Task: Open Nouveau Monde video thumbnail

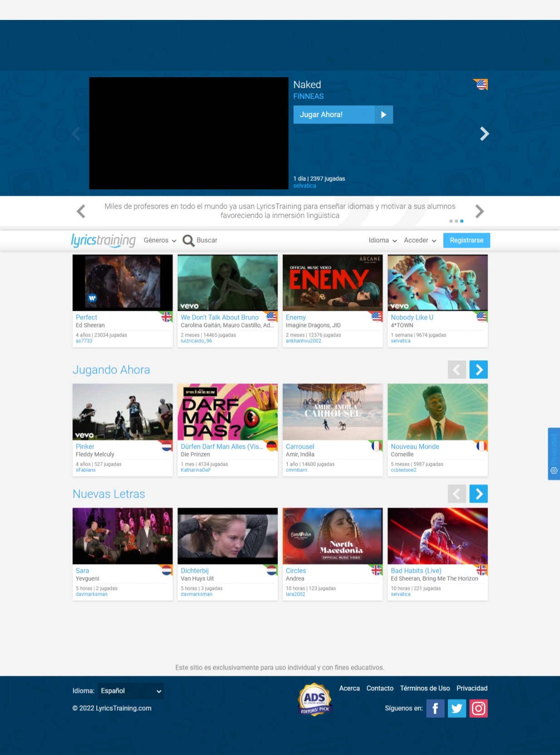Action: click(437, 412)
